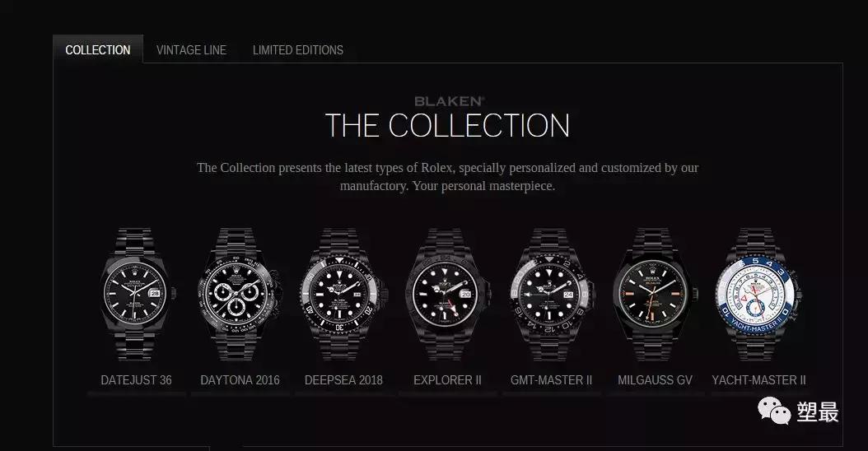This screenshot has height=451, width=868.
Task: Click the YACHT-MASTER II label link
Action: [x=759, y=380]
